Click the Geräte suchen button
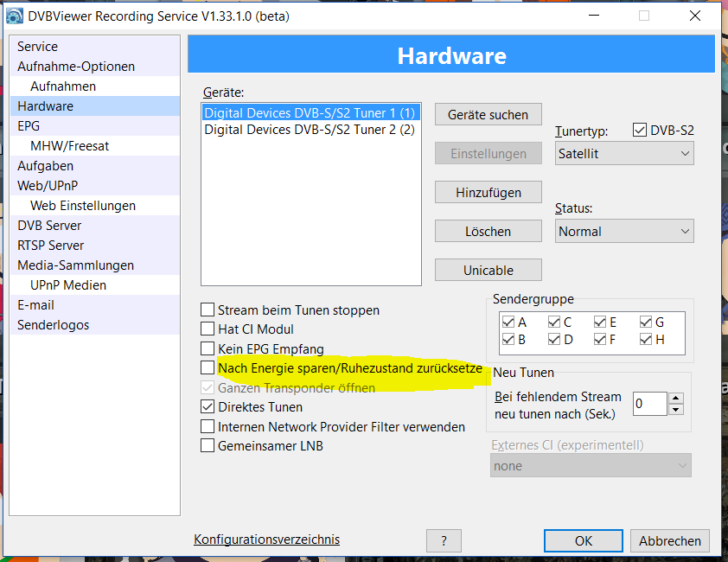728x562 pixels. pyautogui.click(x=488, y=115)
